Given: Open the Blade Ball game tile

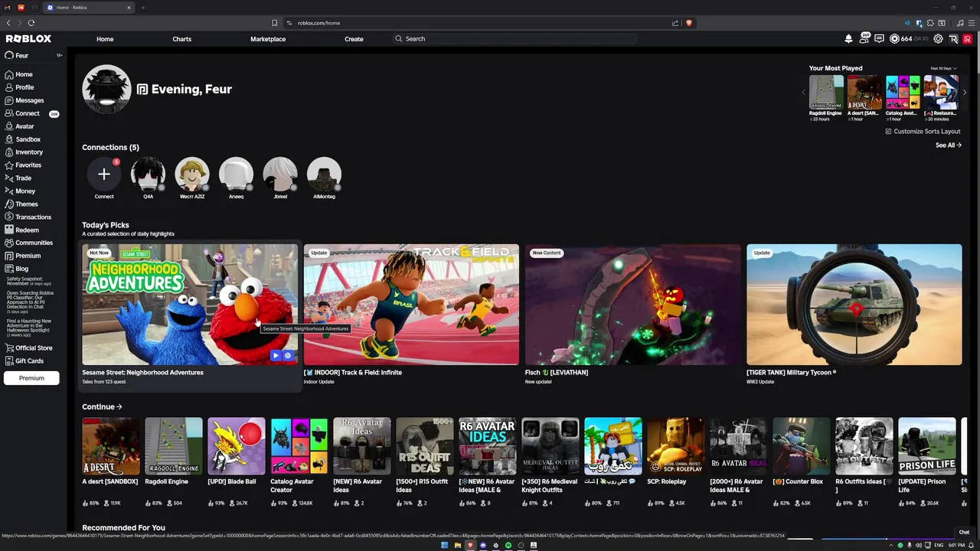Looking at the screenshot, I should pos(237,446).
